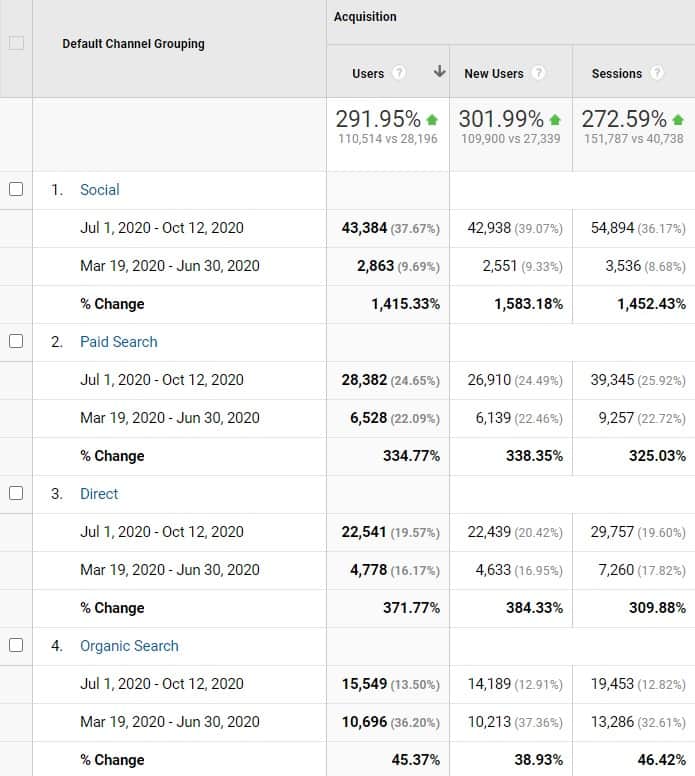Viewport: 695px width, 776px height.
Task: Click the help icon beside New Users
Action: coord(539,73)
